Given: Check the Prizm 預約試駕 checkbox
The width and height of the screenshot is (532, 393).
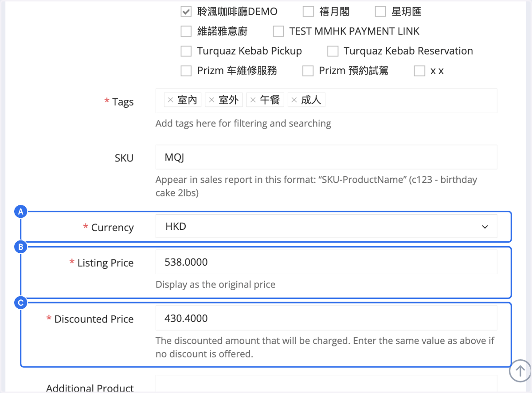Looking at the screenshot, I should click(308, 71).
